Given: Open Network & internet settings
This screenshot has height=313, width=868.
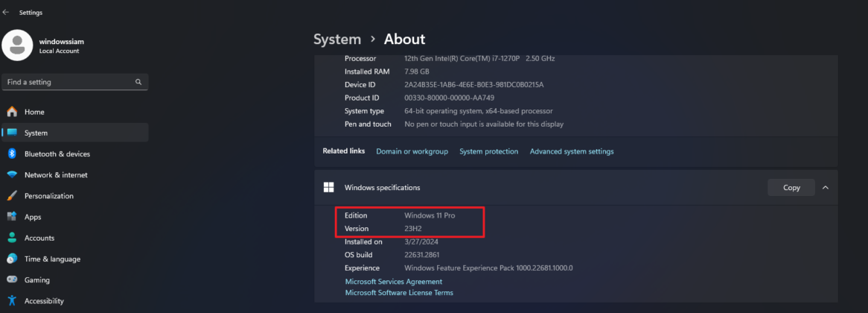Looking at the screenshot, I should click(75, 175).
